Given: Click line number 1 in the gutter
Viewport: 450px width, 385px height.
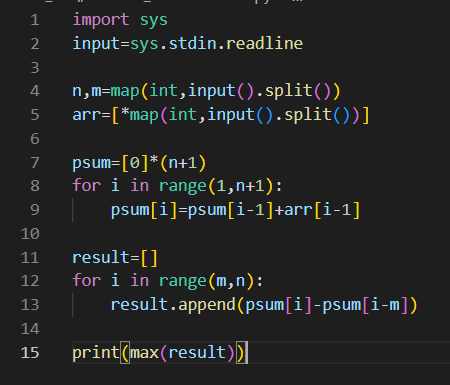Looking at the screenshot, I should (x=35, y=20).
